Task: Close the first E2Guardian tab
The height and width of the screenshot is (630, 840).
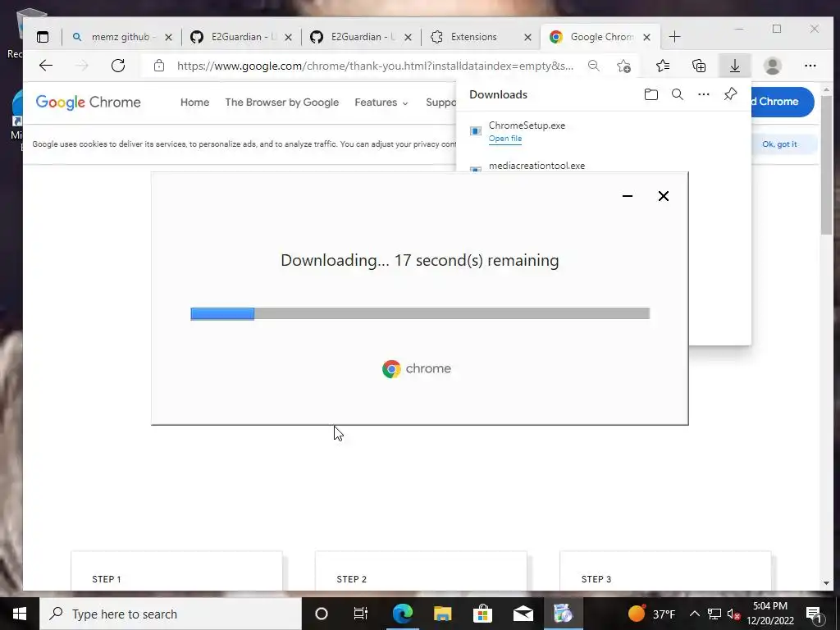Action: [x=288, y=37]
